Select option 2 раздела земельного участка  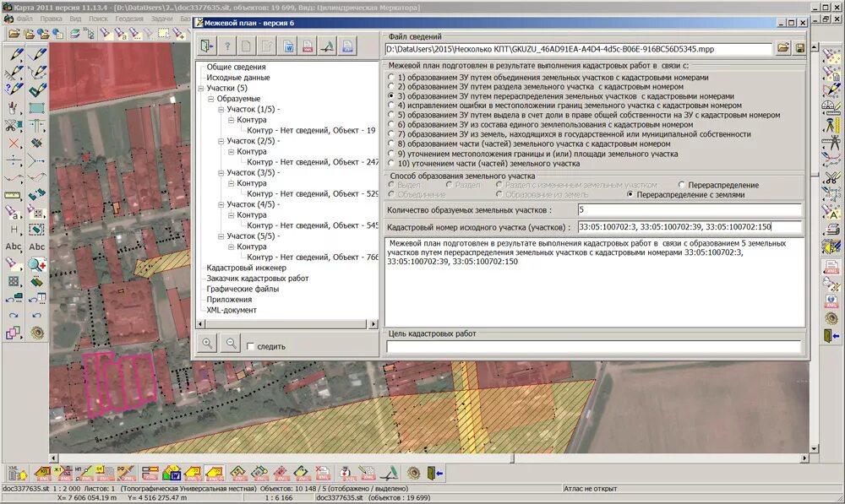click(392, 87)
